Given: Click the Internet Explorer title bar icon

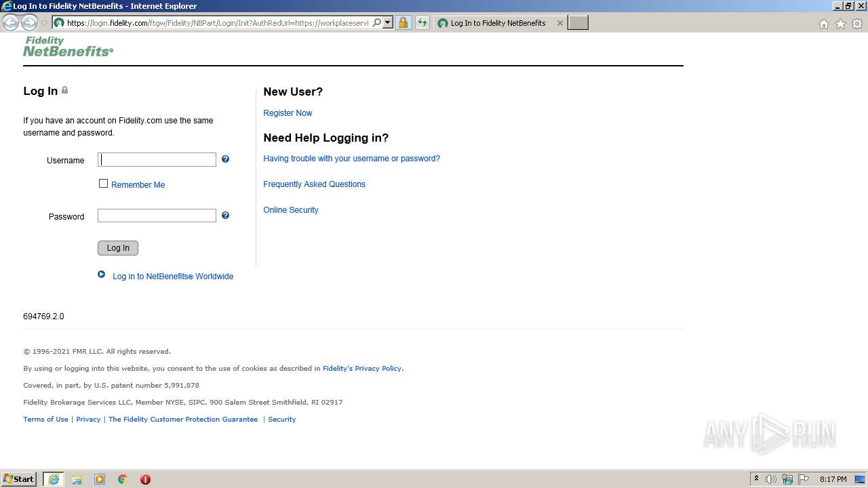Looking at the screenshot, I should point(7,6).
